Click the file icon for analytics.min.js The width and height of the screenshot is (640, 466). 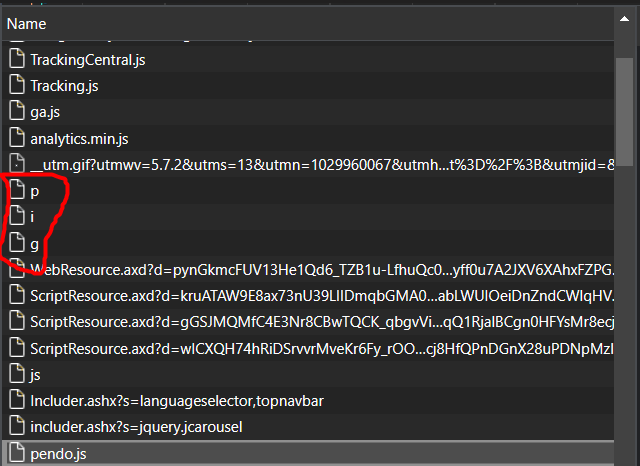click(15, 138)
